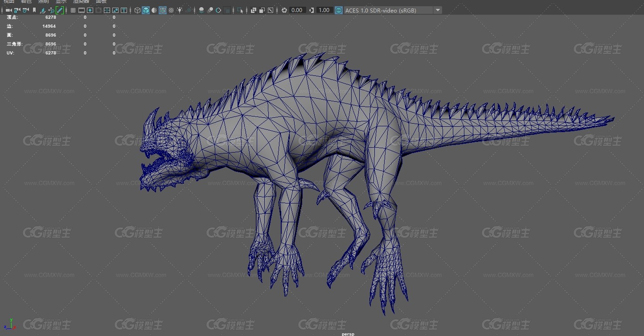
Task: Click the persp camera label
Action: point(348,334)
